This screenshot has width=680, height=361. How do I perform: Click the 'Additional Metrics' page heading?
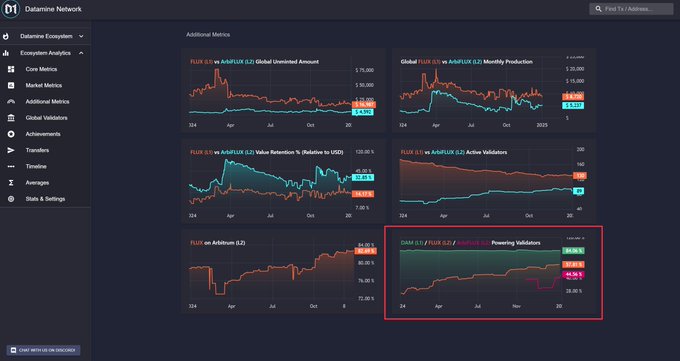208,35
